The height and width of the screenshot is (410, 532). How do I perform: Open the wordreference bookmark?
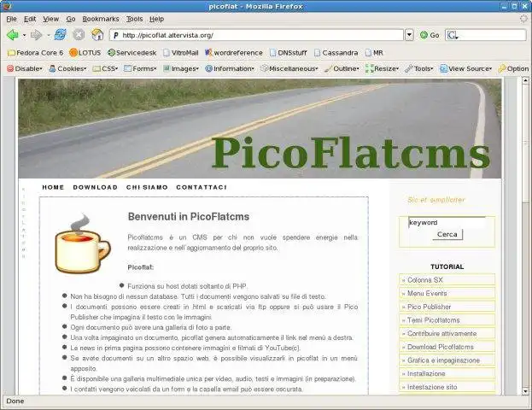pos(234,53)
